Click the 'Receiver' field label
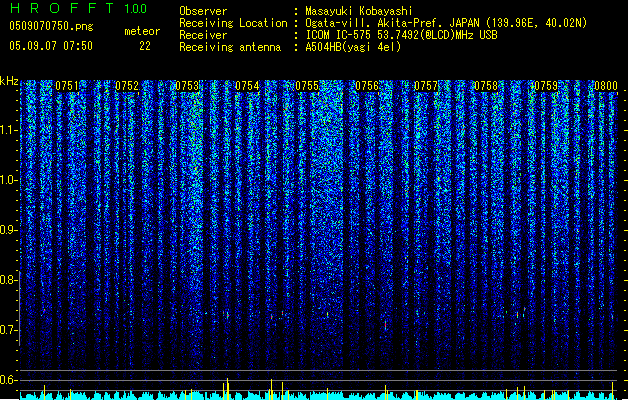This screenshot has width=629, height=400. coord(203,35)
